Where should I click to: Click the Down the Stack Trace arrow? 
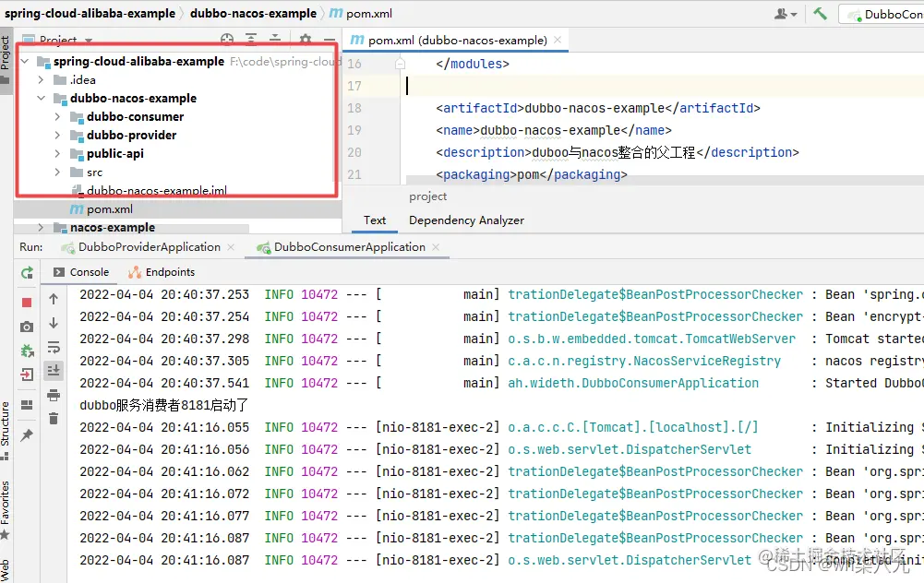(x=53, y=323)
